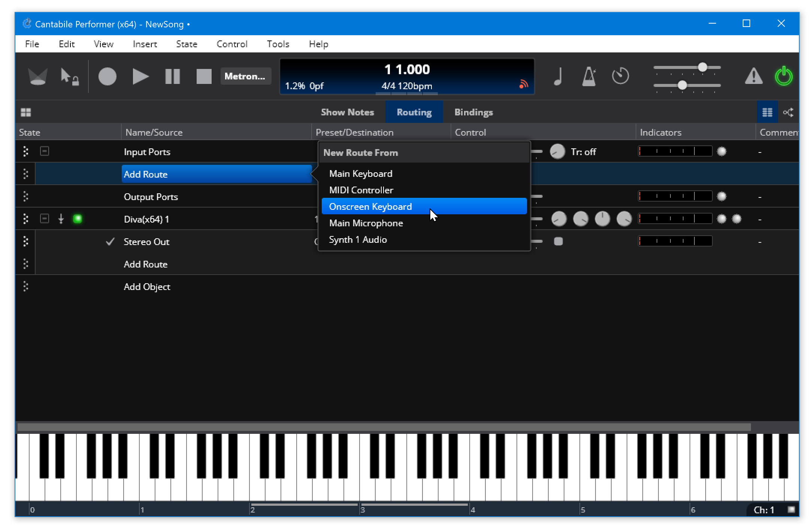Choose Main Microphone as route source
This screenshot has width=812, height=532.
[424, 223]
